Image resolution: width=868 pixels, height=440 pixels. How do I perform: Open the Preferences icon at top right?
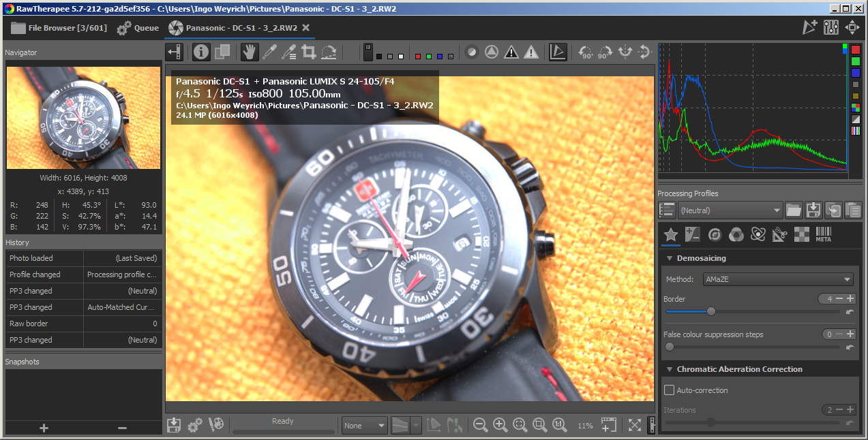tap(831, 27)
